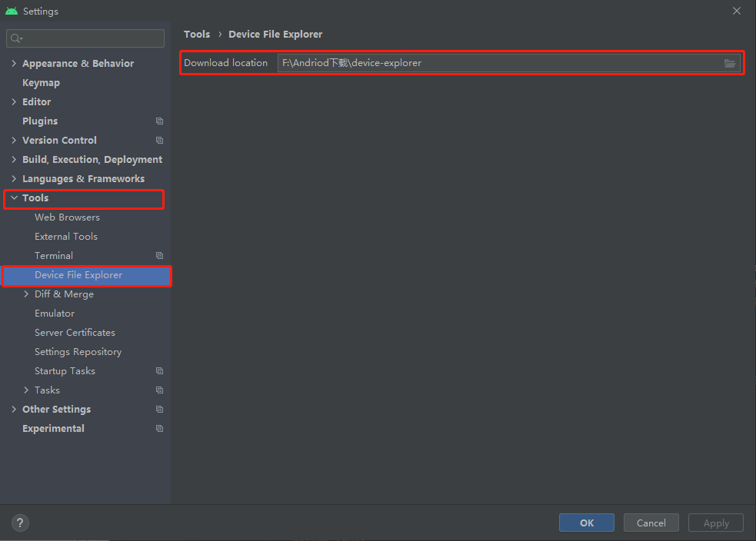This screenshot has height=541, width=756.
Task: Expand the Tasks subsection arrow
Action: (26, 390)
